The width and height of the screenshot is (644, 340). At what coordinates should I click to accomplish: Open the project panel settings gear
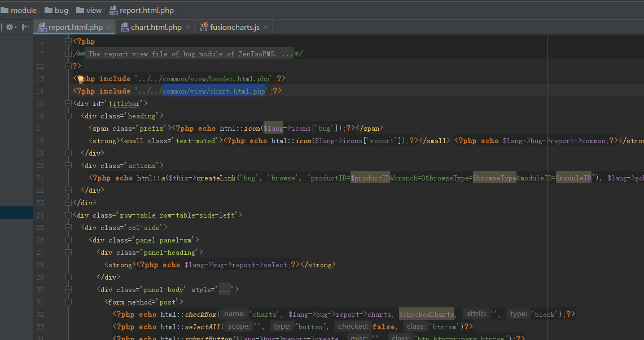(10, 27)
